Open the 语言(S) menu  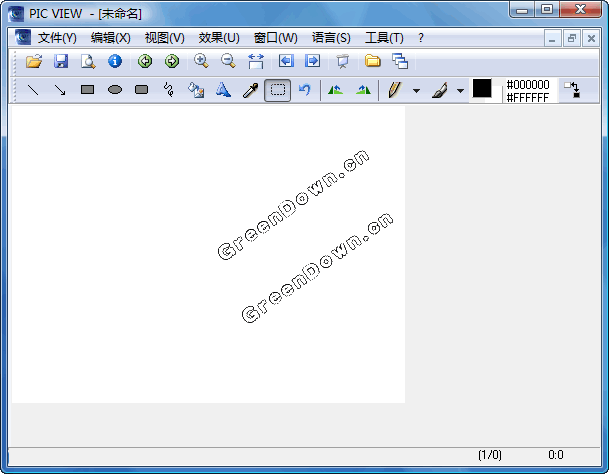coord(331,38)
